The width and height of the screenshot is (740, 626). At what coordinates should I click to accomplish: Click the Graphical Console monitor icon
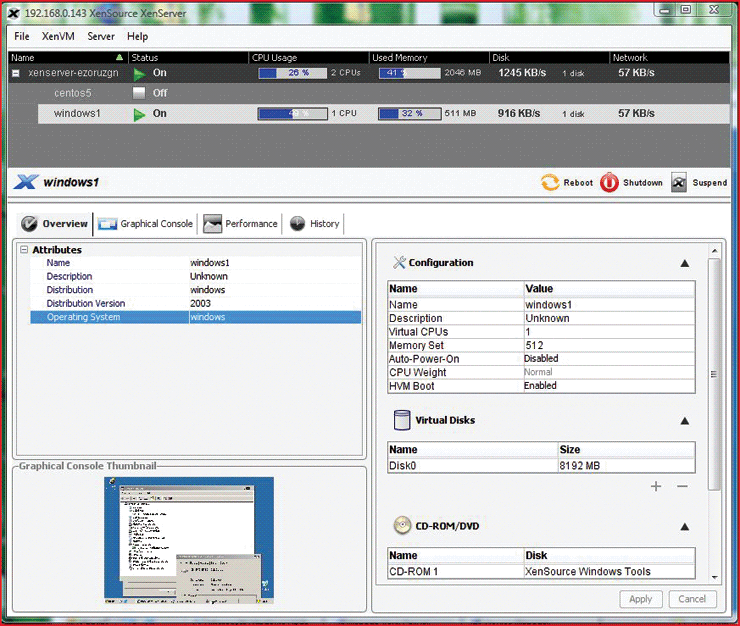(x=107, y=224)
